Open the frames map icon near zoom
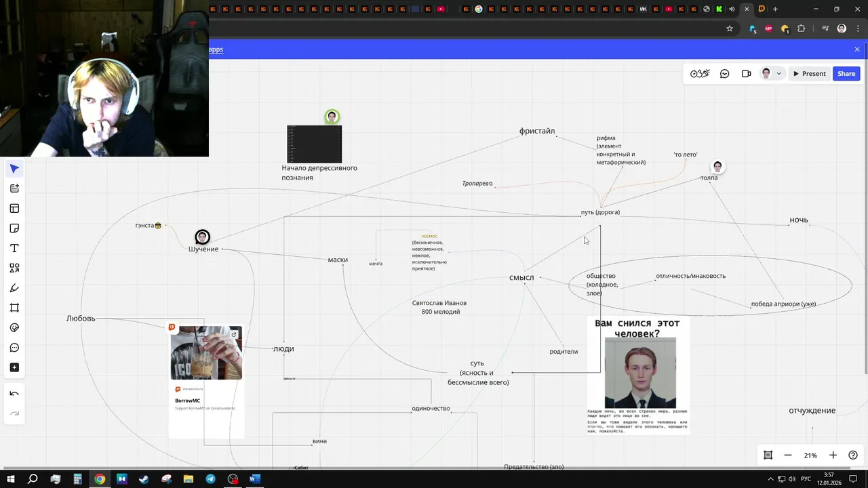Image resolution: width=868 pixels, height=488 pixels. pos(768,455)
